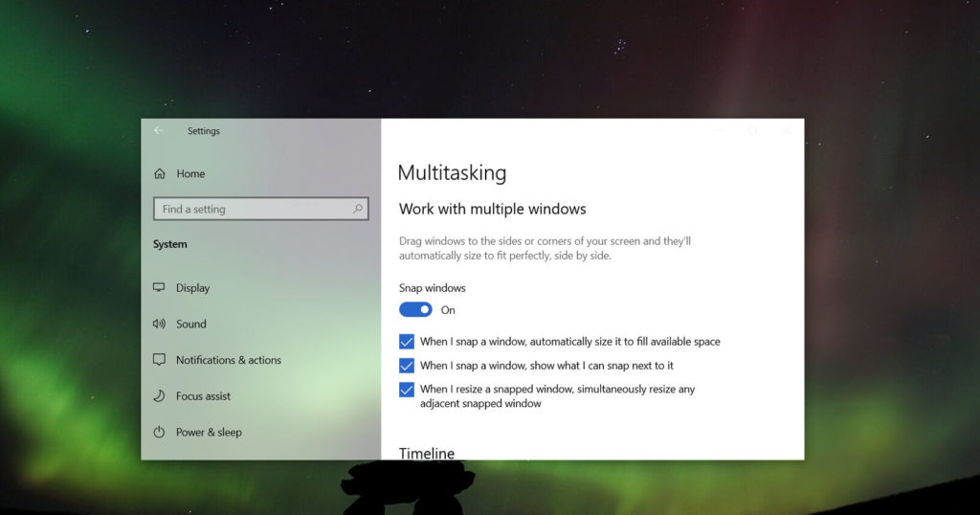Select the Focus assist moon icon

[160, 396]
